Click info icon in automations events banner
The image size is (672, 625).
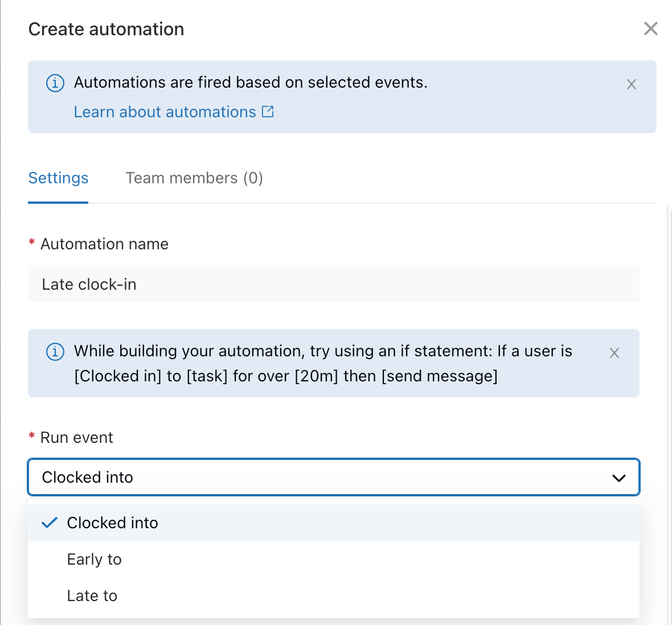55,83
